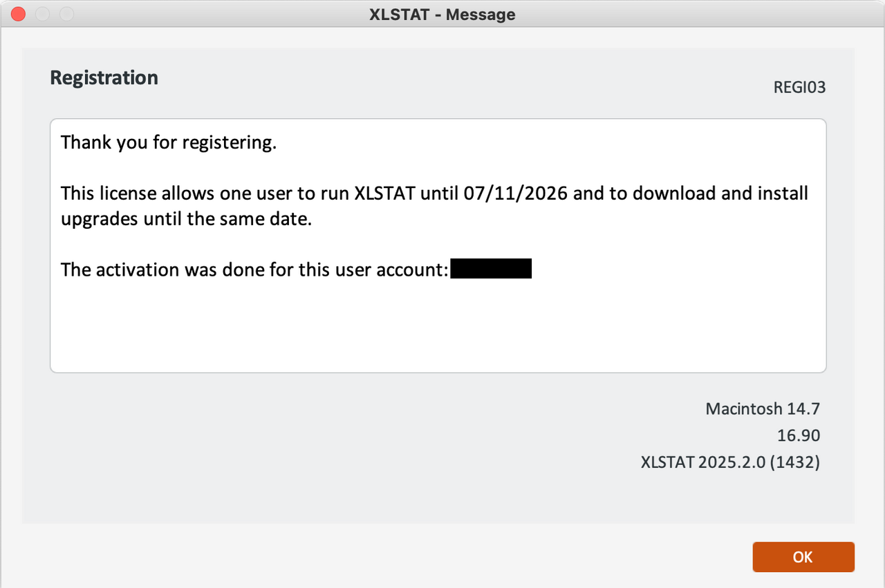Click the orange OK button
Screen dimensions: 885x588
tap(803, 557)
